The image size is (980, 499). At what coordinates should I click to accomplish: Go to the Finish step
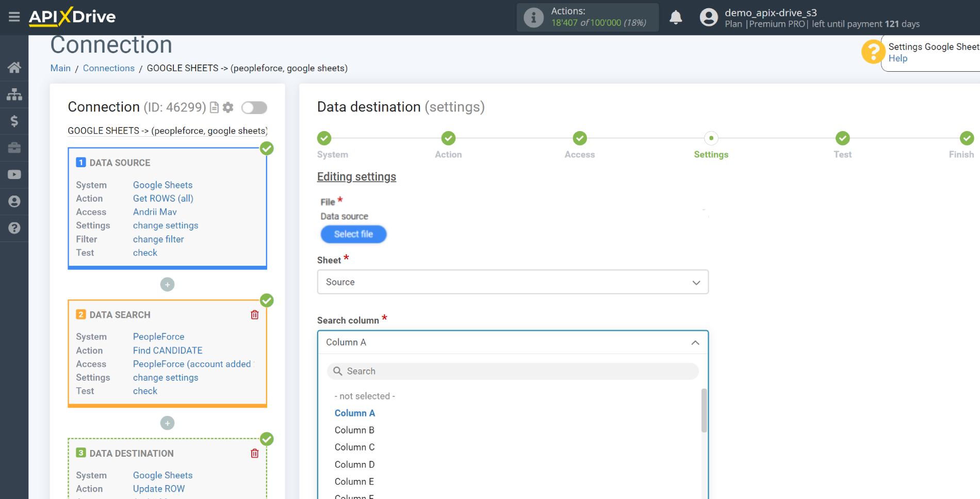coord(967,138)
